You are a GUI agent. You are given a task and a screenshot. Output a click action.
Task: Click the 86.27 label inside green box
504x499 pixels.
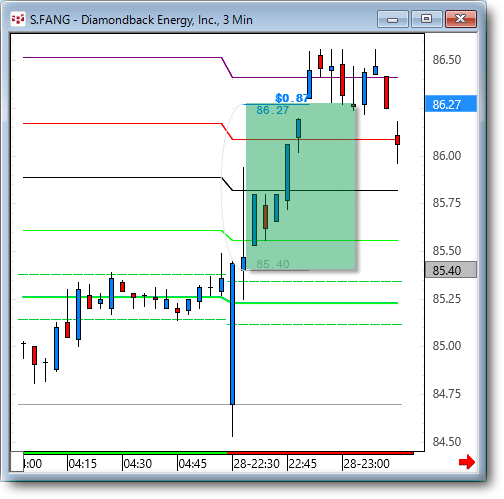click(272, 110)
